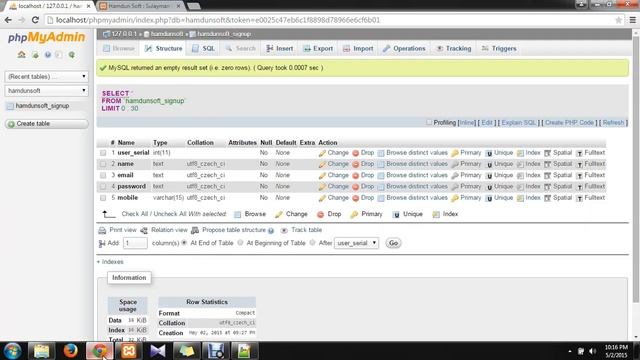Tick the checkbox for email row
640x360 pixels.
tap(103, 176)
